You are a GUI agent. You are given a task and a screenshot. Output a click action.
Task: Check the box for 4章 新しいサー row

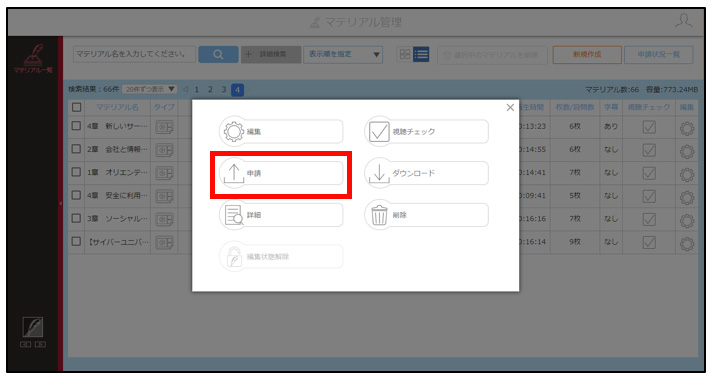coord(76,126)
